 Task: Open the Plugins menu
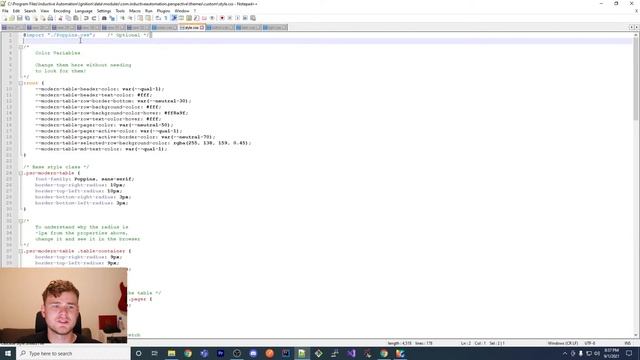point(163,11)
